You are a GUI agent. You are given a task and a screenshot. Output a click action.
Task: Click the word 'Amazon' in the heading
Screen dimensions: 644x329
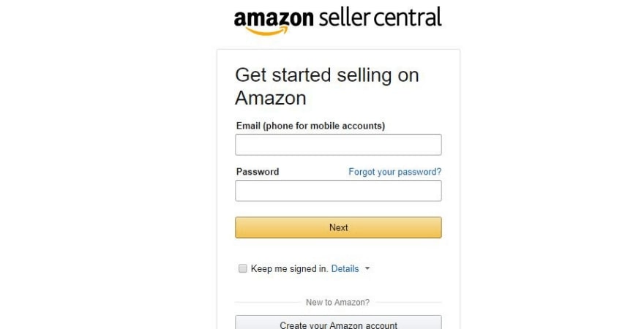click(270, 98)
